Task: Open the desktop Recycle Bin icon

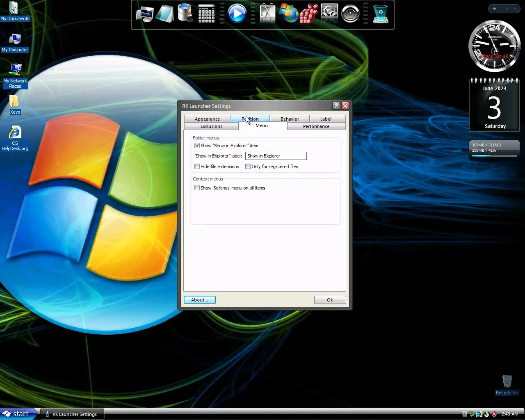Action: [507, 385]
